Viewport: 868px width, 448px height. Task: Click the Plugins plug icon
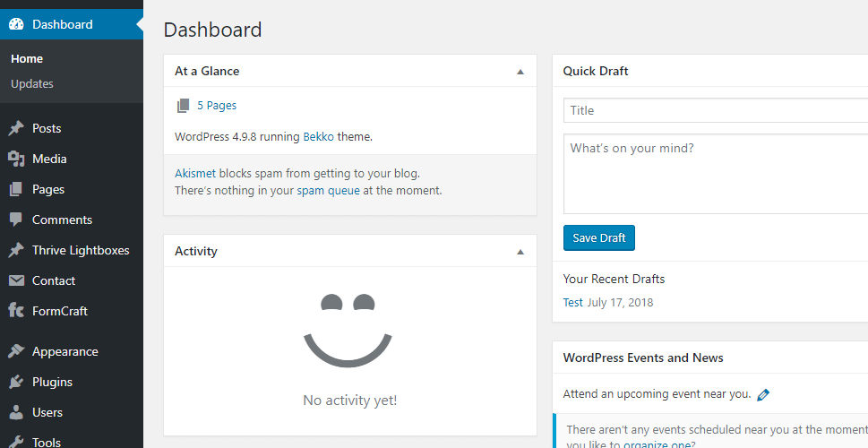coord(16,382)
